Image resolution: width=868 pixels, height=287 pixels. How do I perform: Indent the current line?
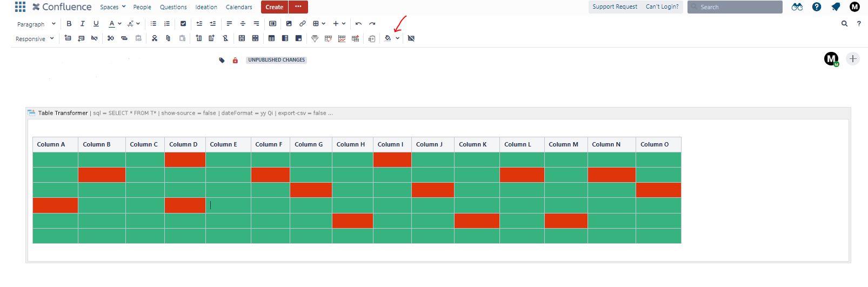[x=213, y=24]
